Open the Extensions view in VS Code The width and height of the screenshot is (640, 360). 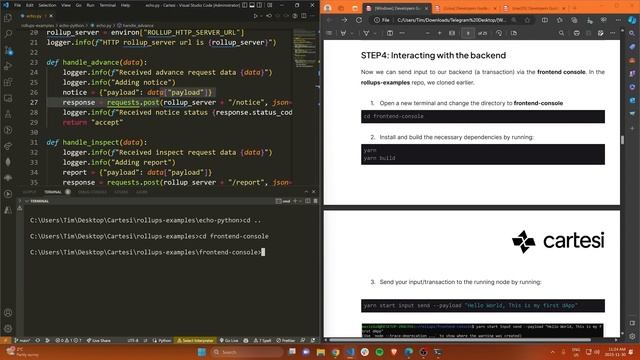tap(8, 82)
